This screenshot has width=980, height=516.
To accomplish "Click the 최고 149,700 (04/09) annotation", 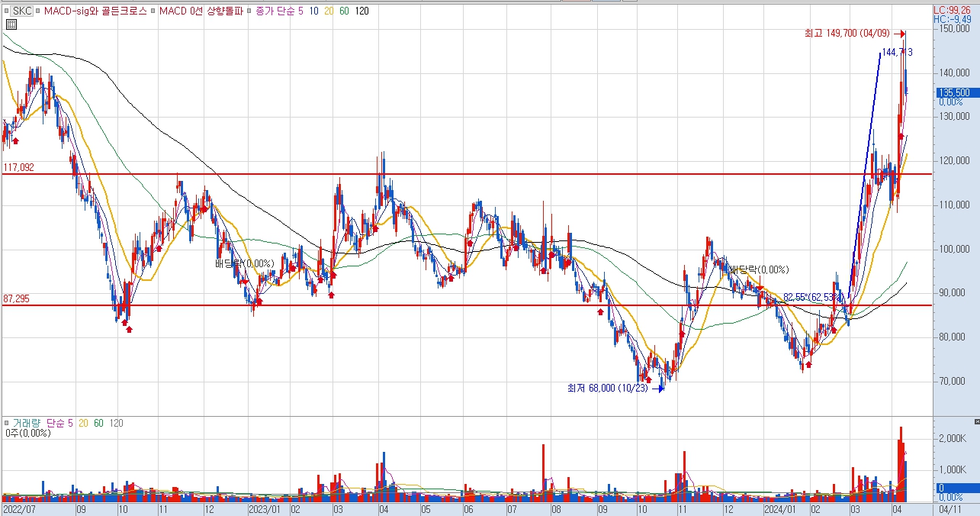I will pyautogui.click(x=847, y=34).
